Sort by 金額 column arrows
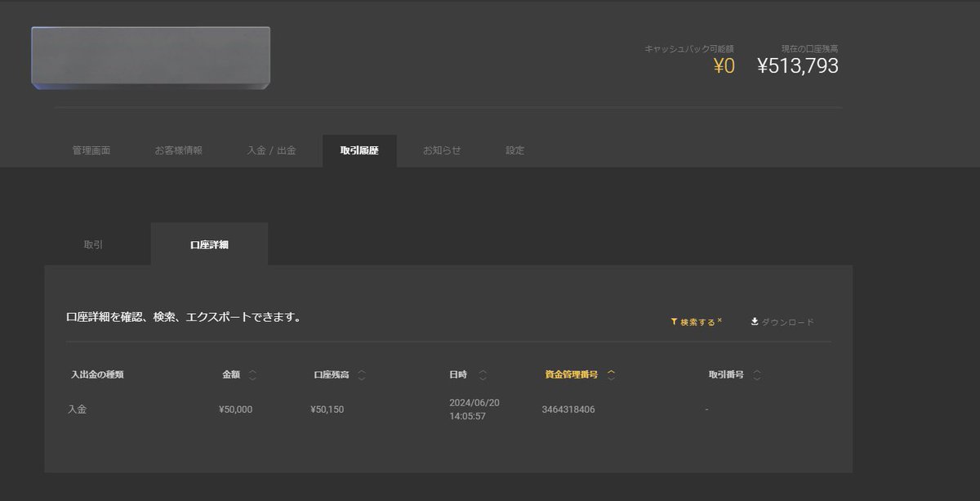980x501 pixels. 252,375
